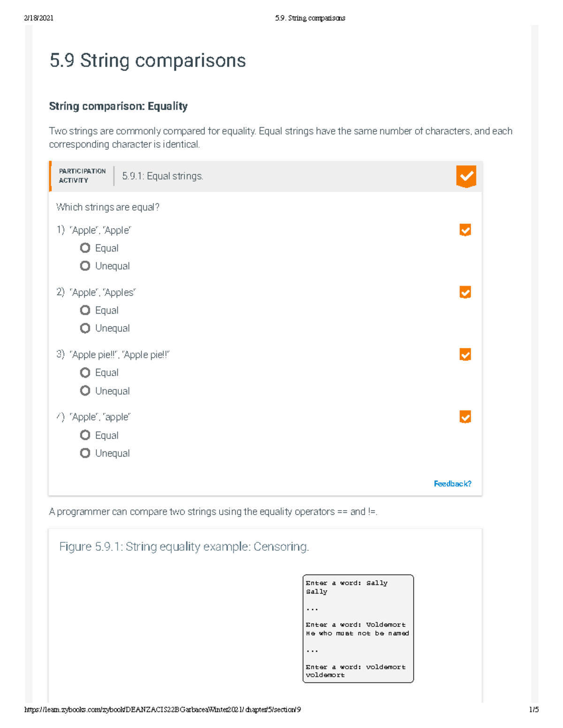This screenshot has width=563, height=728.
Task: Click the orange checkmark on the 5.9.1 activity header
Action: tap(466, 176)
